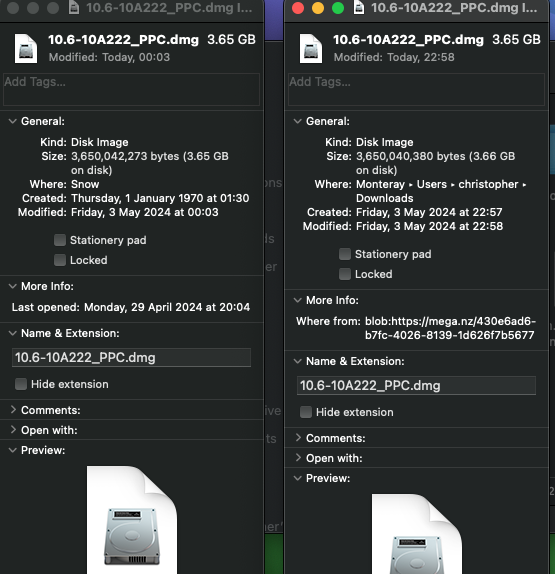
Task: Click header 'Modified: Today, 00:03' in left window
Action: pos(109,57)
